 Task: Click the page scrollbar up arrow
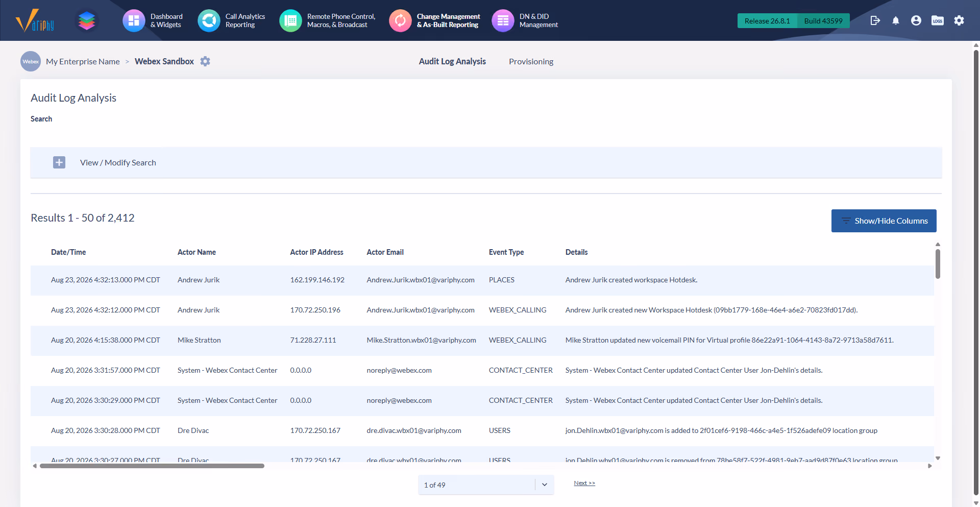976,45
